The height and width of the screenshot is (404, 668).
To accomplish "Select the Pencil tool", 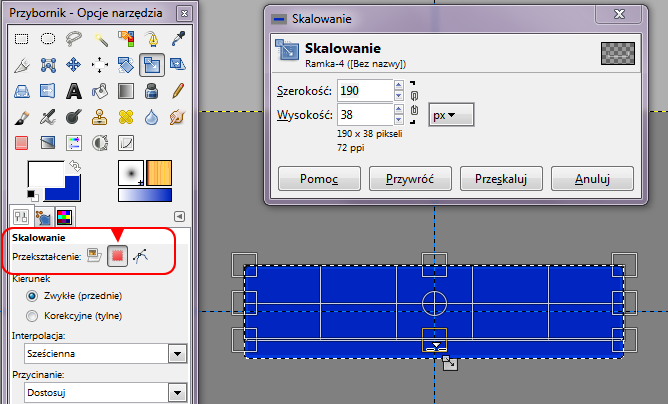I will pyautogui.click(x=178, y=91).
